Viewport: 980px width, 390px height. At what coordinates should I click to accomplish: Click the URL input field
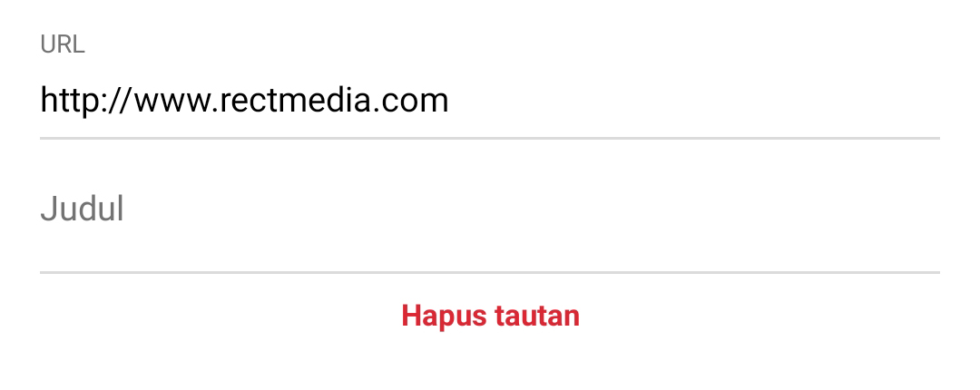(x=489, y=102)
